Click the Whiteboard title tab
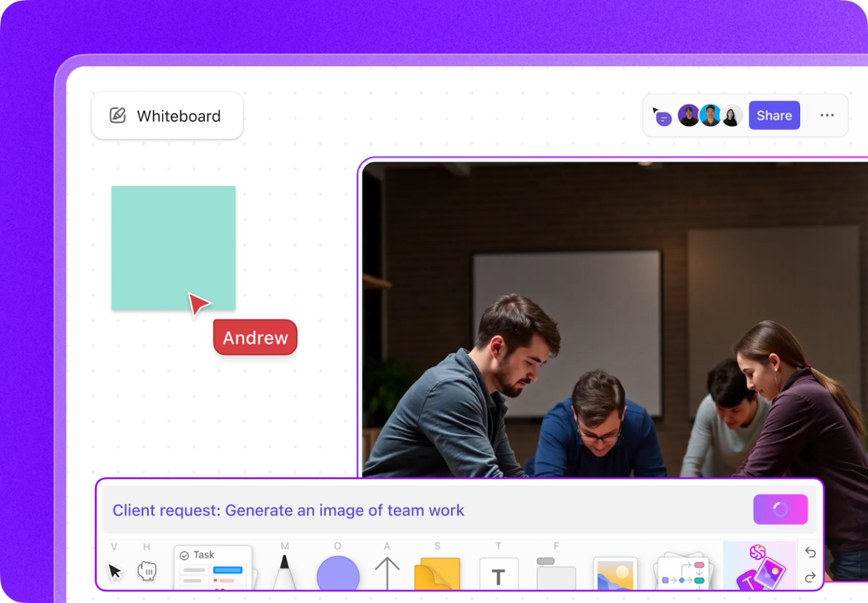Image resolution: width=868 pixels, height=603 pixels. point(167,115)
